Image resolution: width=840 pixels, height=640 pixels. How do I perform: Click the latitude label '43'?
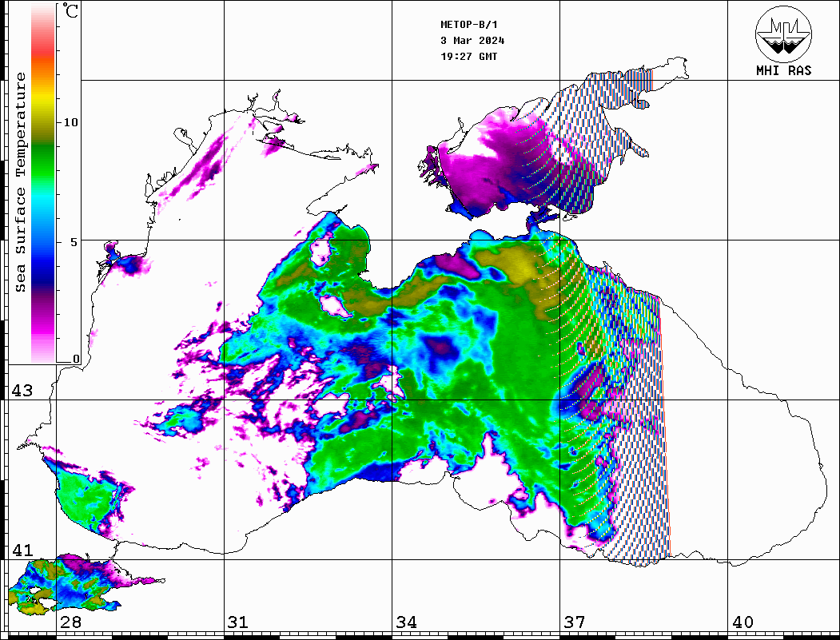pos(22,391)
